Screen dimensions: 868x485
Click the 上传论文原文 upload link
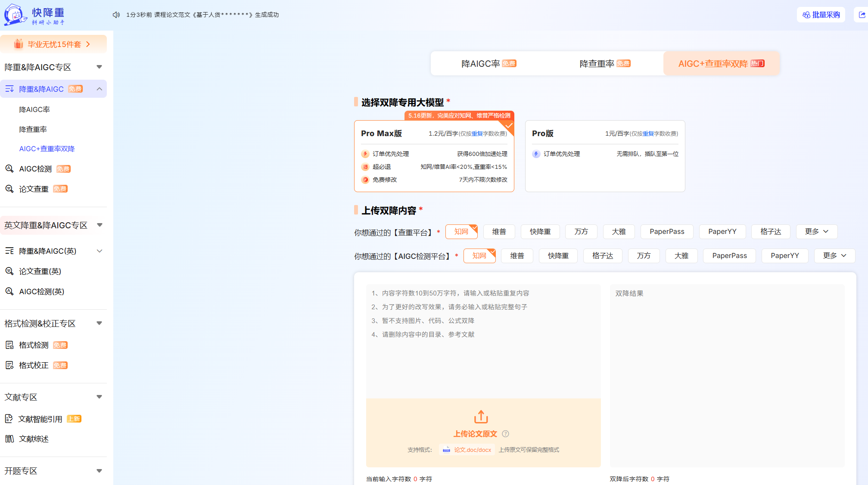click(475, 434)
